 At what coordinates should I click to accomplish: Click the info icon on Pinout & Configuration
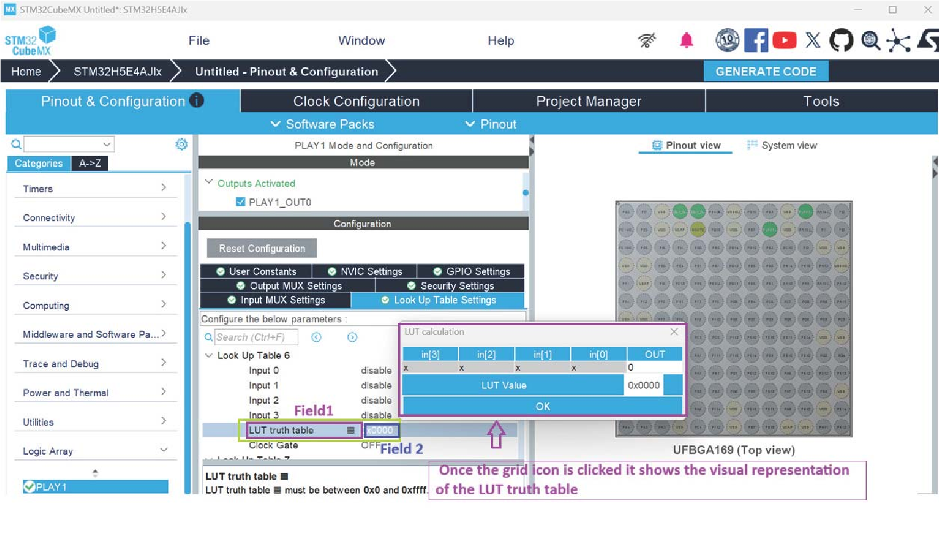point(197,100)
